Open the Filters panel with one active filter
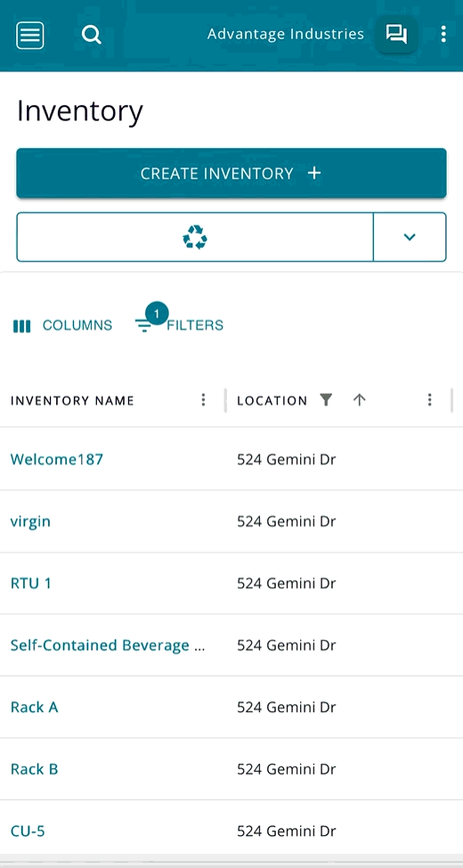 pos(179,323)
